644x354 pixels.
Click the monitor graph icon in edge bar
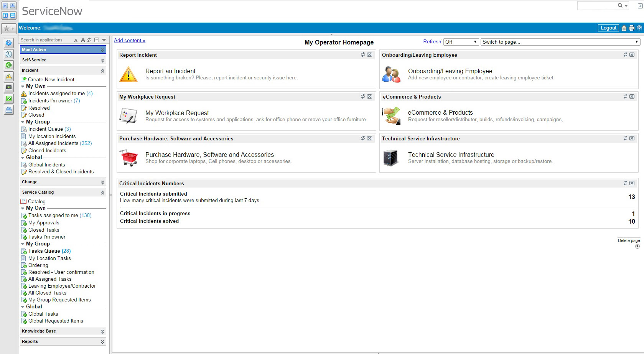9,88
